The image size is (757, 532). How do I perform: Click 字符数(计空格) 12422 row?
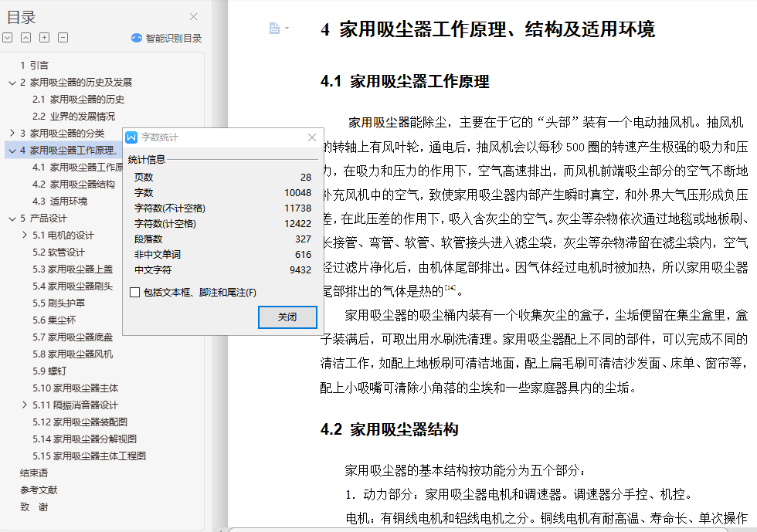coord(222,223)
